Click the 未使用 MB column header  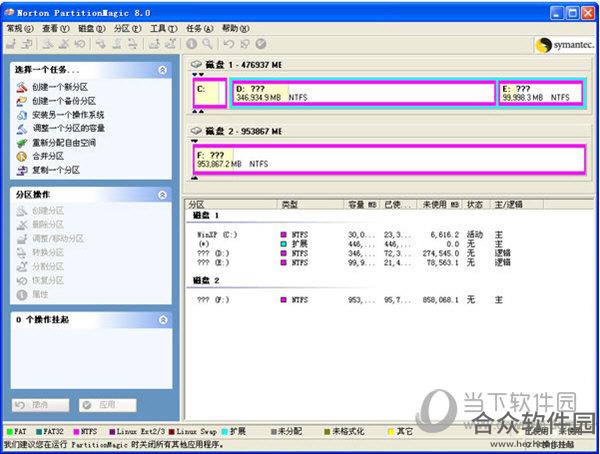[x=440, y=204]
